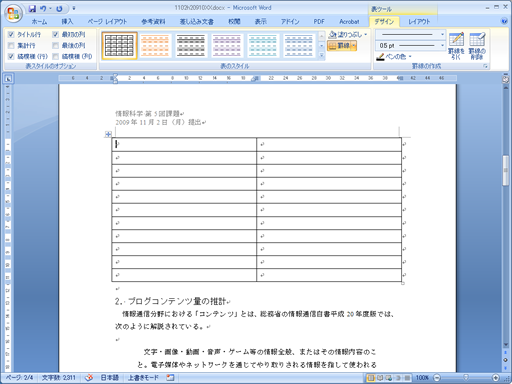Select the 罫線を引く draw table tool
Screen dimensions: 512x384
pos(456,46)
